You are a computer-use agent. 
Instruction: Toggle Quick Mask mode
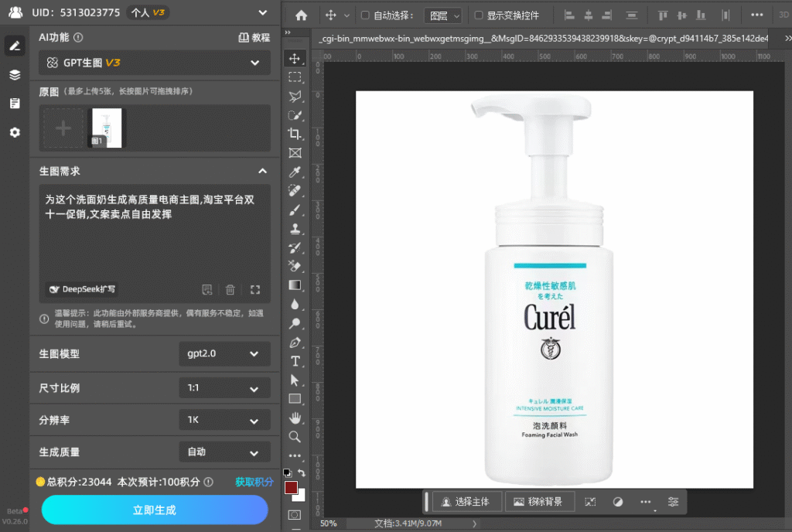(x=295, y=515)
